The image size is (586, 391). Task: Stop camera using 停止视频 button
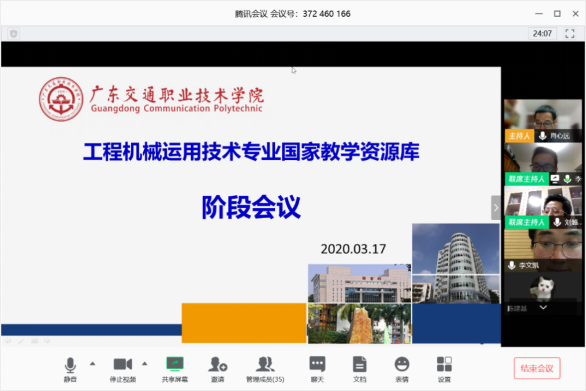coord(123,369)
